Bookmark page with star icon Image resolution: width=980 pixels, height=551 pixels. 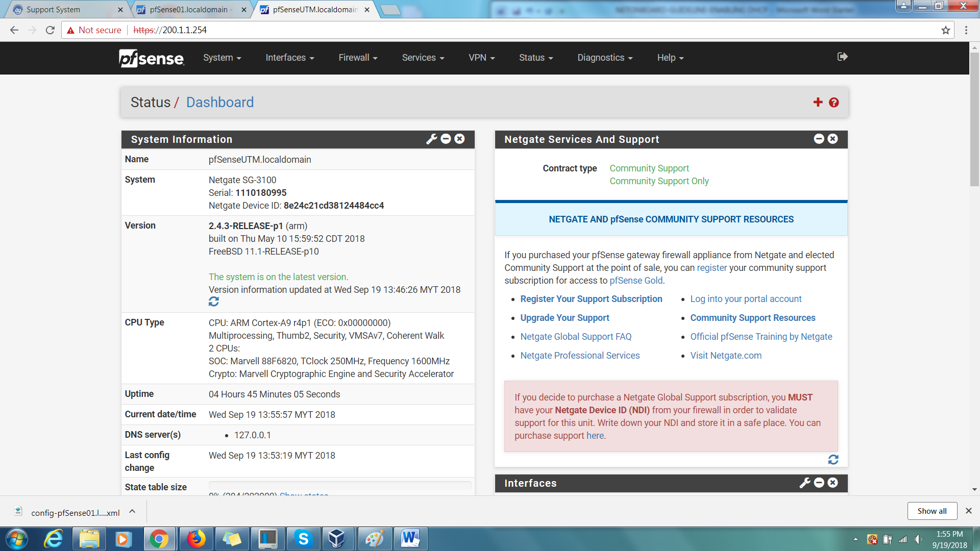(946, 30)
